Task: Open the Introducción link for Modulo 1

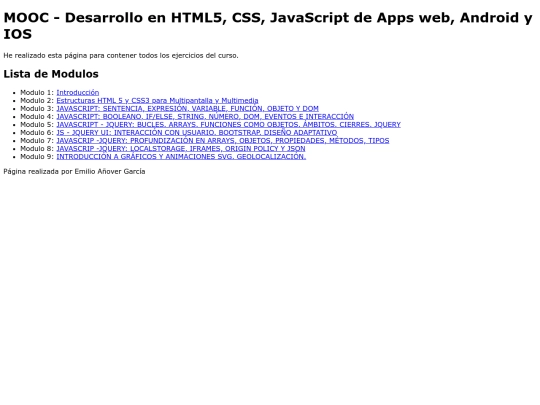Action: tap(77, 92)
